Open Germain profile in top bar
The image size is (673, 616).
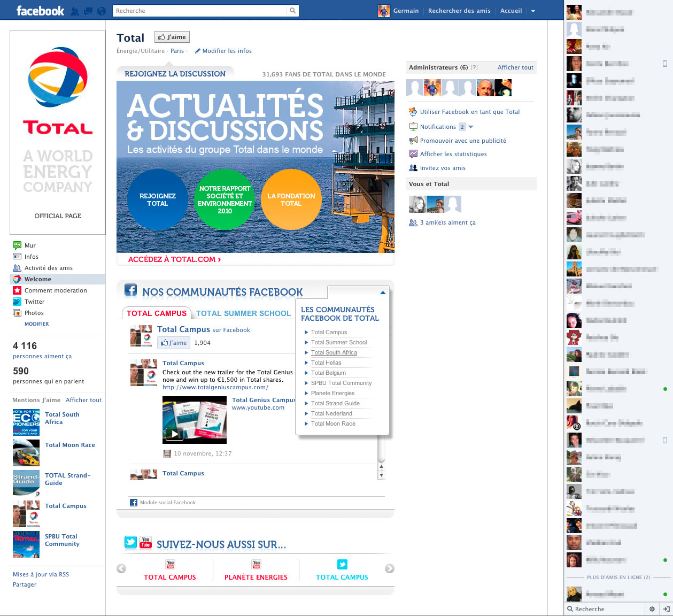click(x=399, y=11)
